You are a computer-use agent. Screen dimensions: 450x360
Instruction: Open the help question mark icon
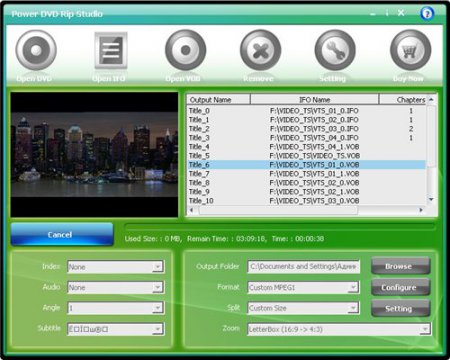click(427, 13)
